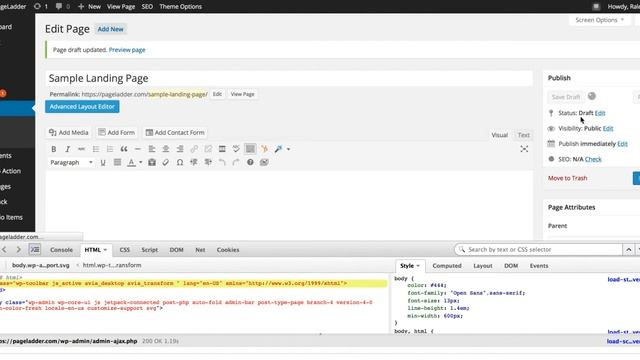The width and height of the screenshot is (640, 360).
Task: Click Add Contact Form button
Action: click(x=175, y=133)
